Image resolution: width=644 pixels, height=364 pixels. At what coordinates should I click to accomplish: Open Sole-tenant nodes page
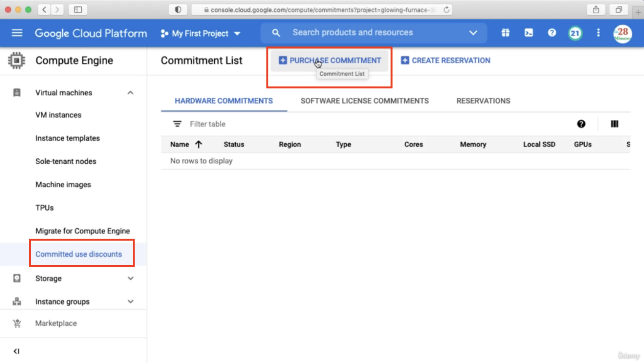tap(66, 161)
